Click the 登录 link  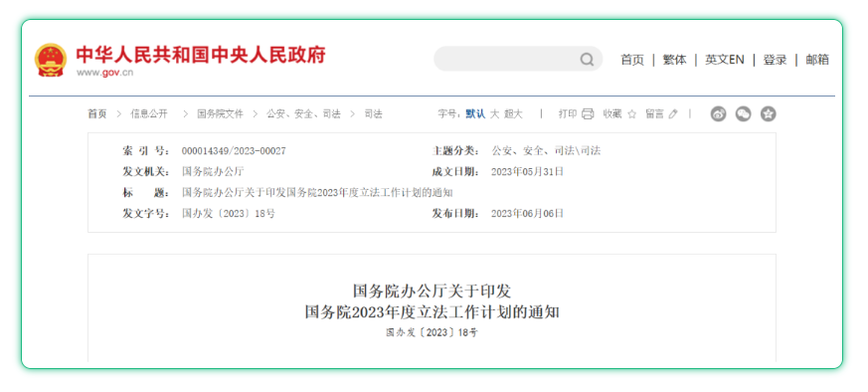tap(775, 60)
